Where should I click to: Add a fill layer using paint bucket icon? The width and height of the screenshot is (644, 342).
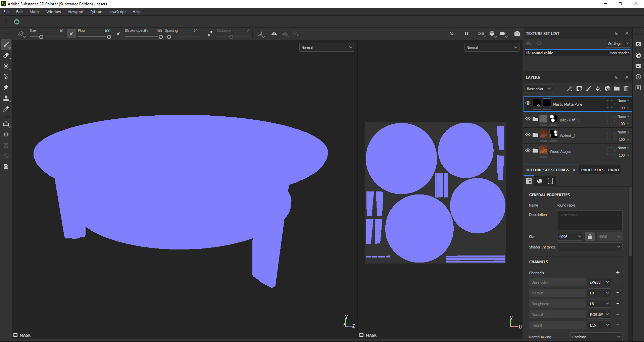click(598, 89)
